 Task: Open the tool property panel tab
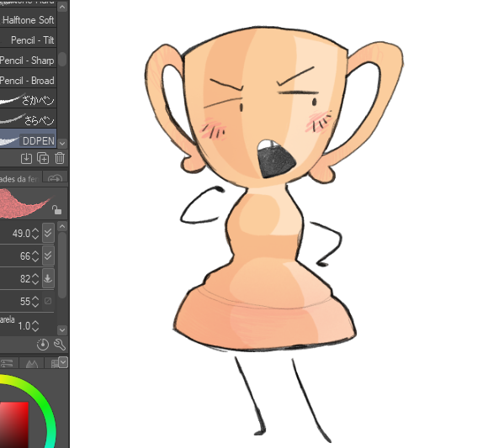20,179
